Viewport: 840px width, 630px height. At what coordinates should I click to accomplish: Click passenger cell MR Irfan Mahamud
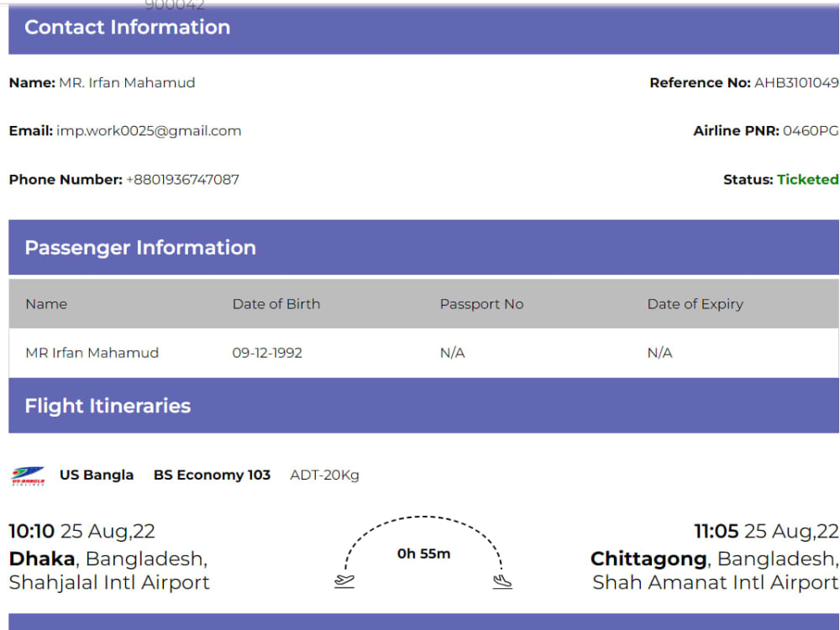coord(92,353)
